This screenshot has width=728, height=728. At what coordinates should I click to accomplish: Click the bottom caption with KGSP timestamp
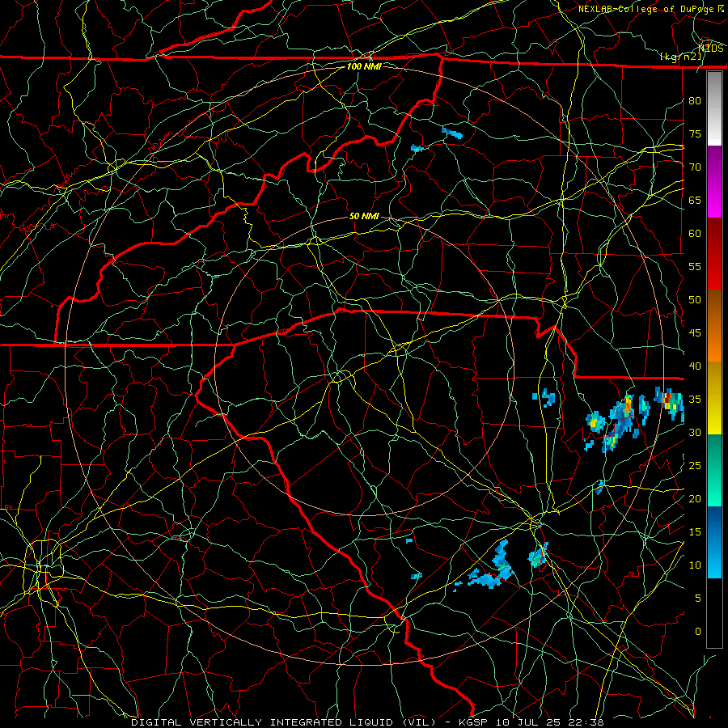point(367,722)
